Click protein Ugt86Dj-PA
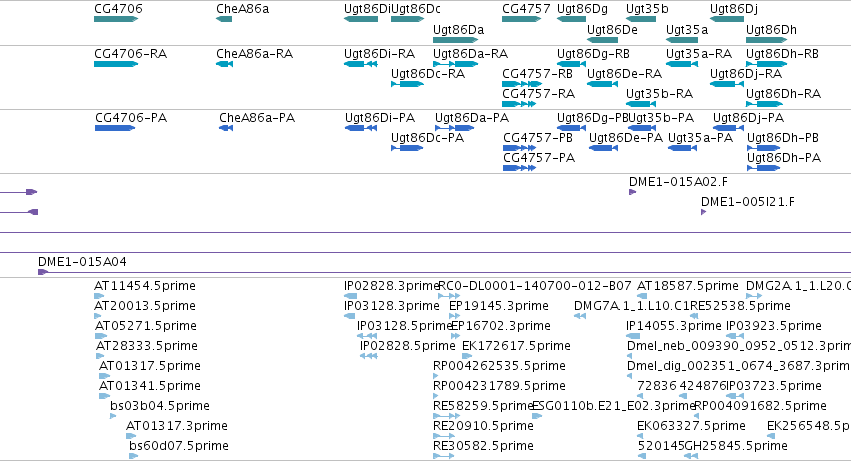 [728, 128]
